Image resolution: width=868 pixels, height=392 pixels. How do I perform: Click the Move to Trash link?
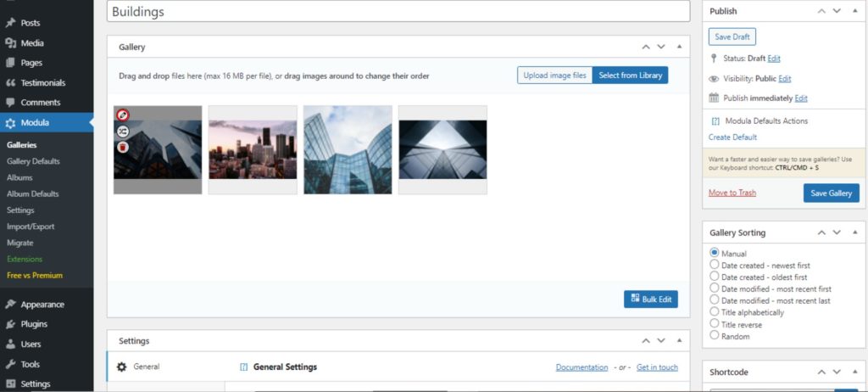pyautogui.click(x=732, y=193)
